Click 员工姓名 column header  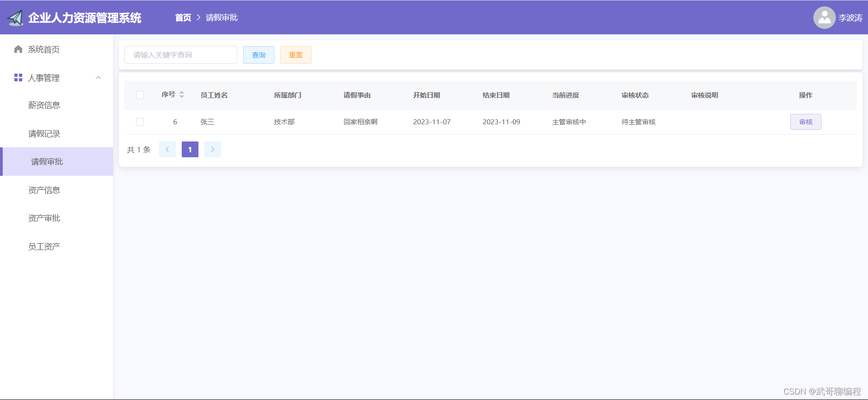point(214,95)
